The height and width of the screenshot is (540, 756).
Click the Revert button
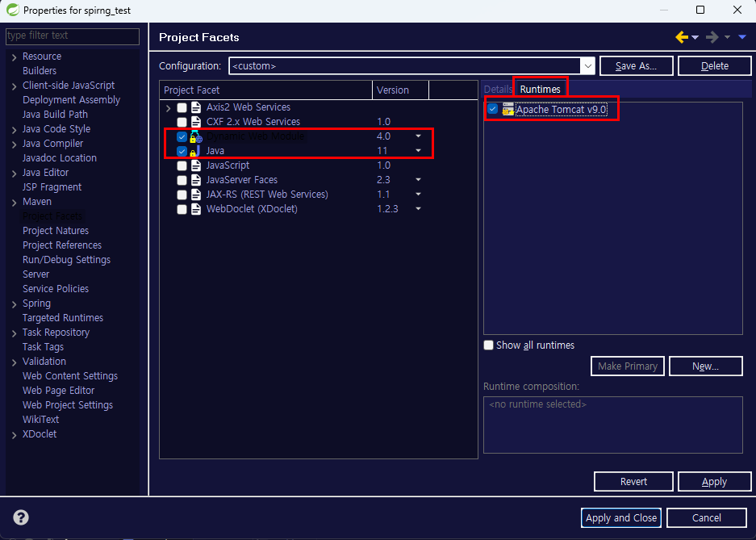point(633,482)
